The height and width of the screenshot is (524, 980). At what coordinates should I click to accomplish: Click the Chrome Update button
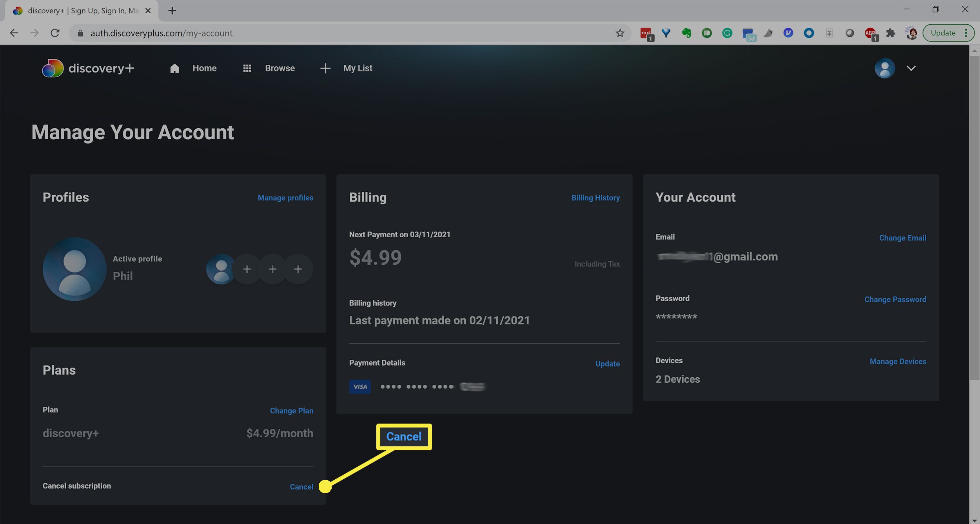coord(943,33)
